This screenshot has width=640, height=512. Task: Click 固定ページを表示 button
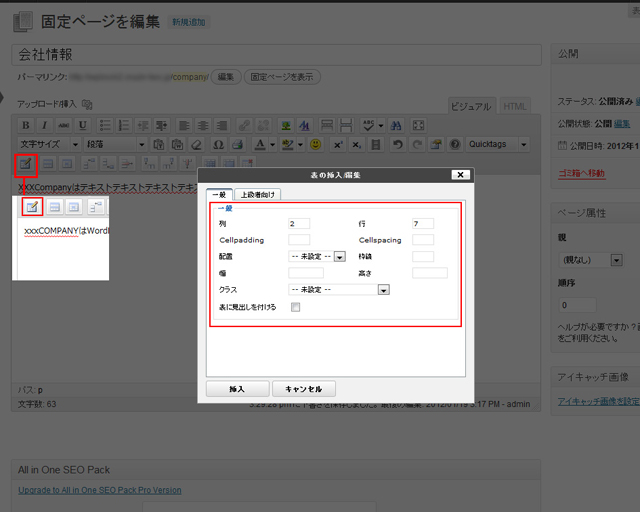point(282,77)
